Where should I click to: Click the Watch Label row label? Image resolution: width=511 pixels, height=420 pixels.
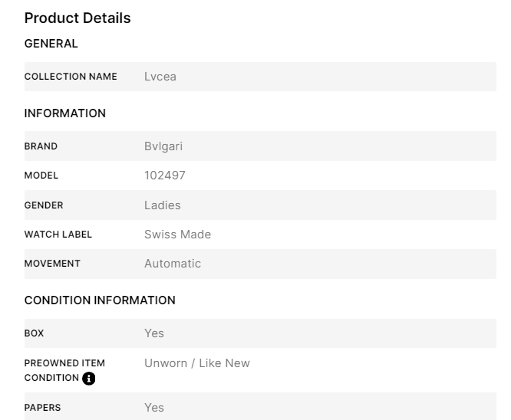point(58,235)
